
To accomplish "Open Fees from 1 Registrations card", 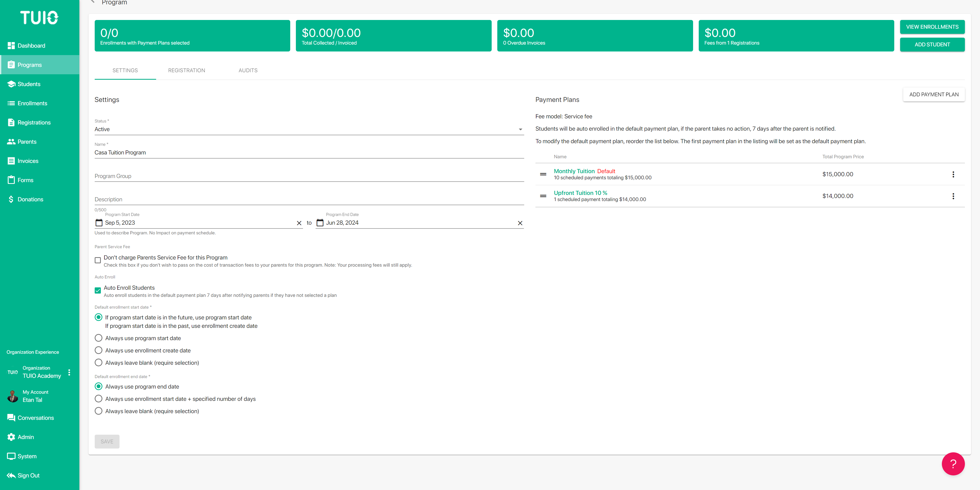I will pos(796,36).
